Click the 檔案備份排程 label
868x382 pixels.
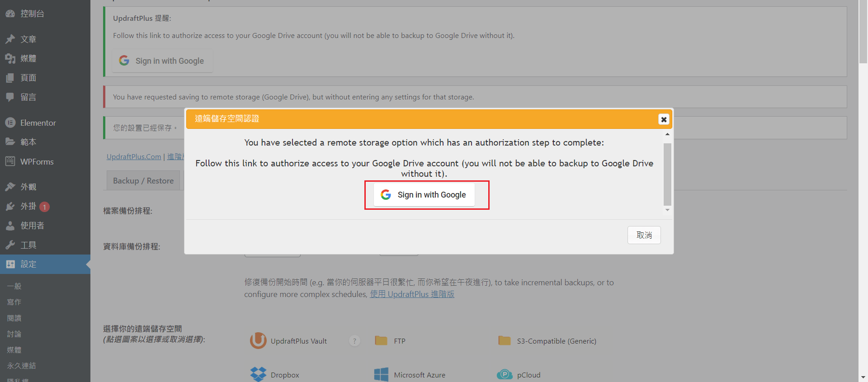[x=127, y=211]
